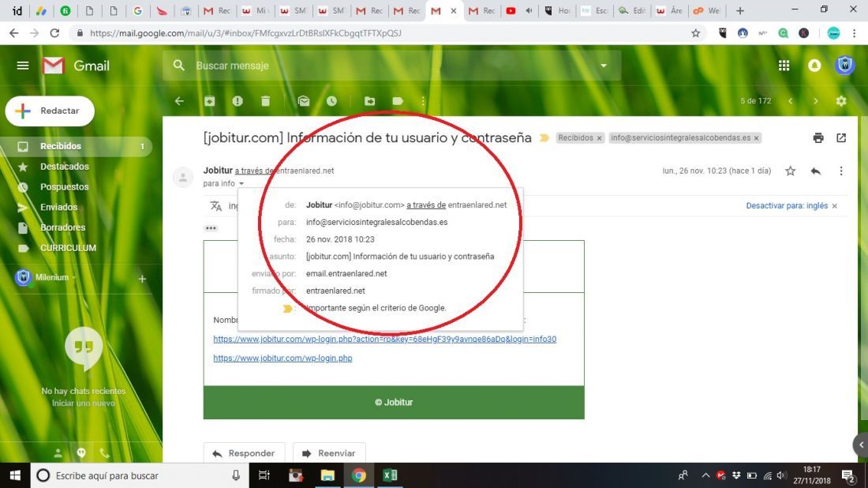Open the notifications bell icon
The height and width of the screenshot is (488, 868).
(x=814, y=66)
